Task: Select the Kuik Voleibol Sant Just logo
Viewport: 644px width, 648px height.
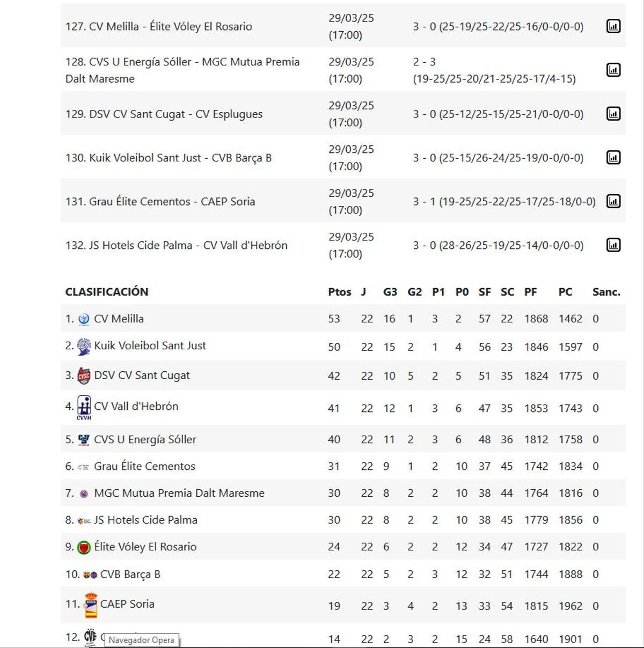Action: point(84,345)
